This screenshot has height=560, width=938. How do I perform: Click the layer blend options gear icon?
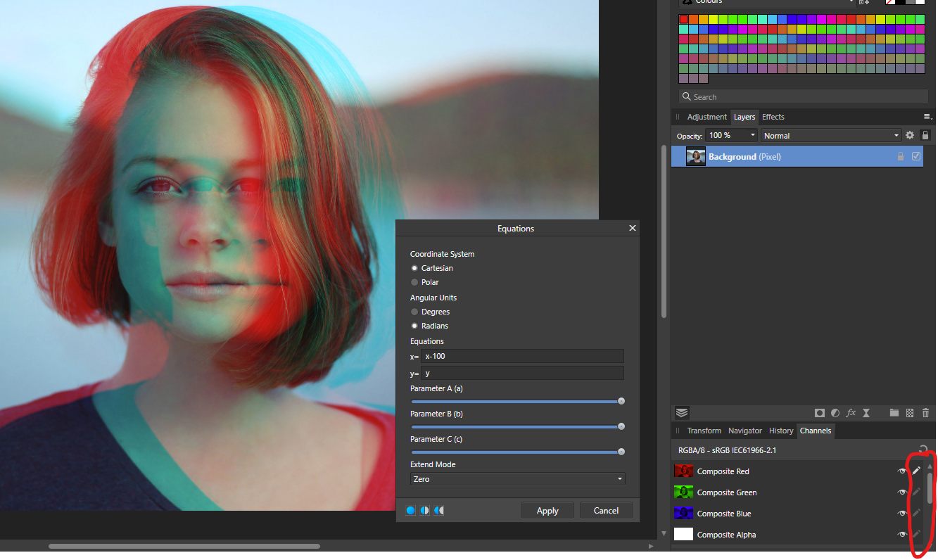[x=910, y=135]
